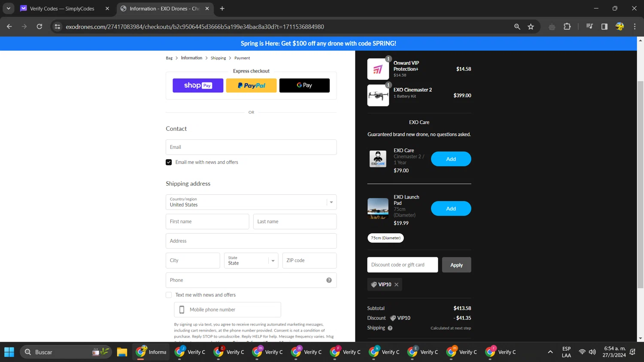Focus the City field
The height and width of the screenshot is (362, 644).
tap(193, 260)
